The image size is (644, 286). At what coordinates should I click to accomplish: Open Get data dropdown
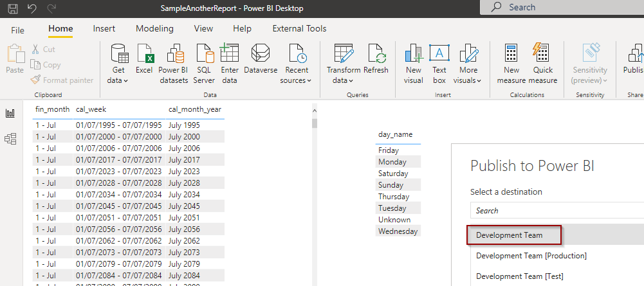118,64
